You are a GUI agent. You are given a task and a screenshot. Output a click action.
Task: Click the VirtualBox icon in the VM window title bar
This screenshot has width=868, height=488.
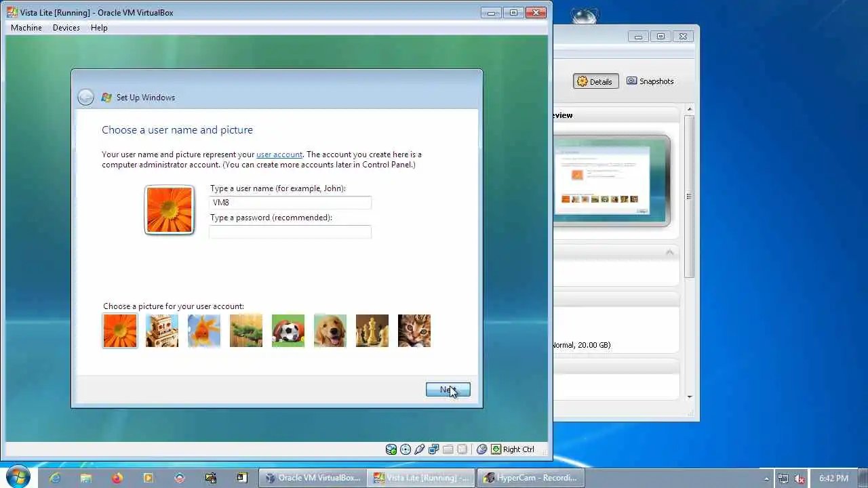coord(12,12)
